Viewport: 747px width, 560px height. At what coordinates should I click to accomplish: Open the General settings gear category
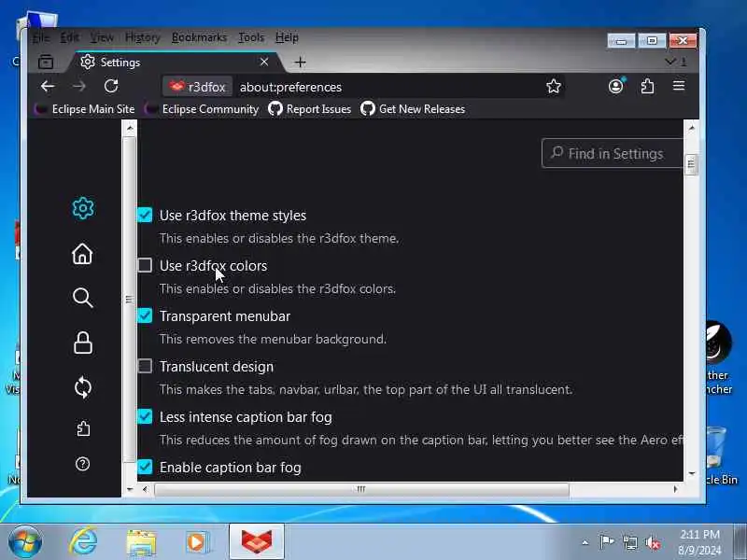pos(83,208)
